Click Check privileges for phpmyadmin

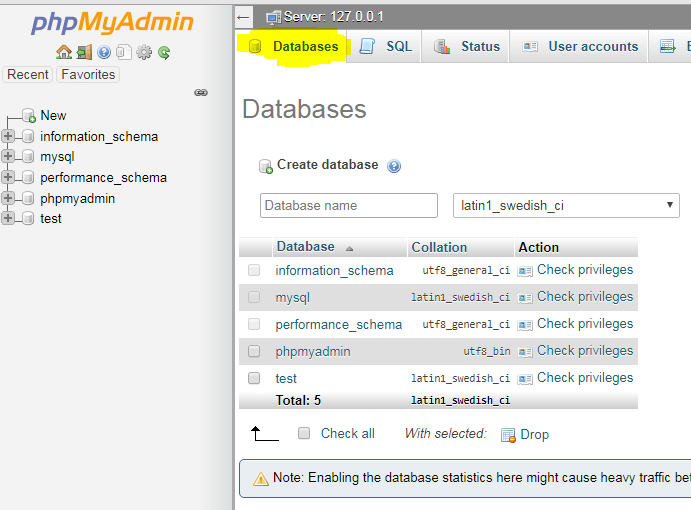[x=585, y=350]
